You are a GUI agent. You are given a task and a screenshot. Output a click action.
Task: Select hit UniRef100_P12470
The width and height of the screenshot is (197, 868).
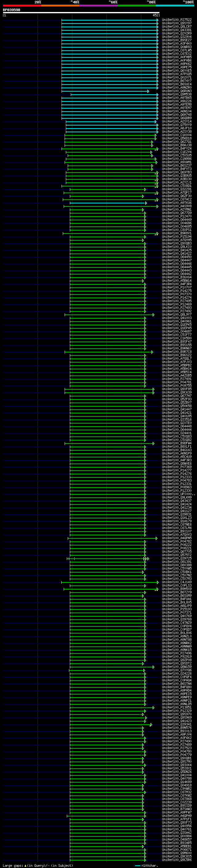176,216
